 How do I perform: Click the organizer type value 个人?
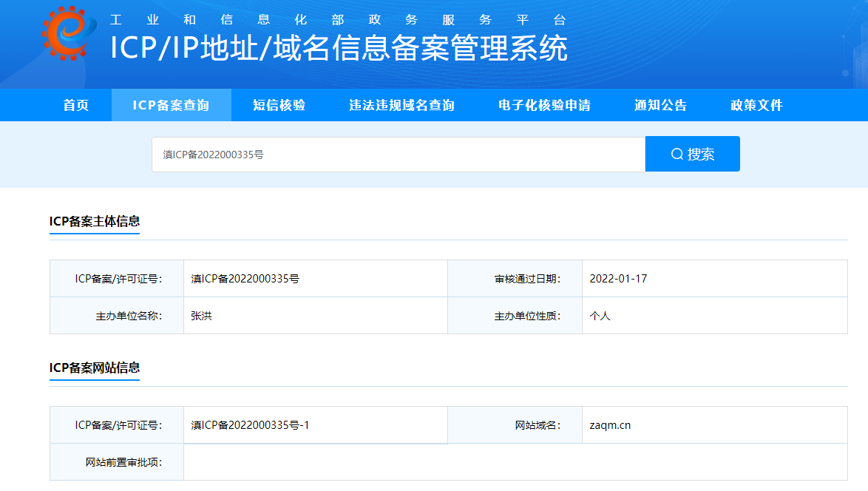(x=600, y=316)
